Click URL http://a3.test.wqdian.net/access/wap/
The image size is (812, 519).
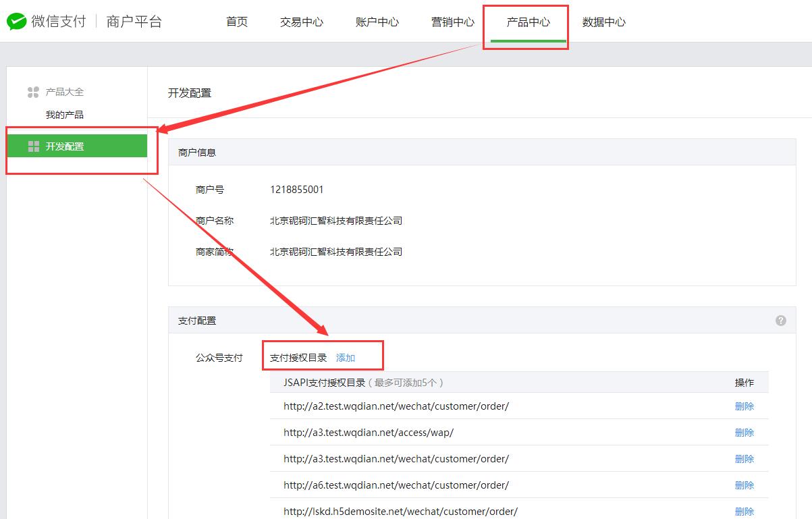coord(369,433)
